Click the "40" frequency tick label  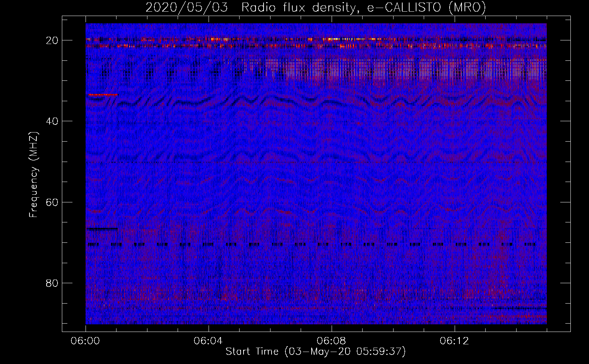point(52,121)
